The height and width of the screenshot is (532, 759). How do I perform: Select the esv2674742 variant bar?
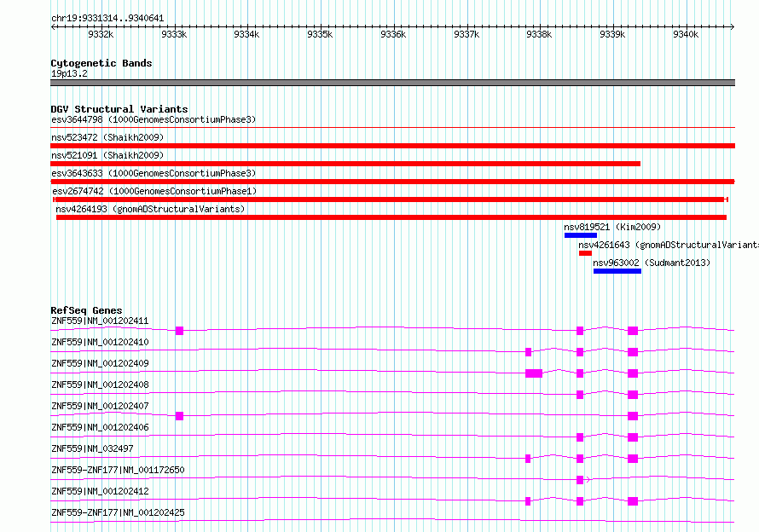tap(390, 199)
